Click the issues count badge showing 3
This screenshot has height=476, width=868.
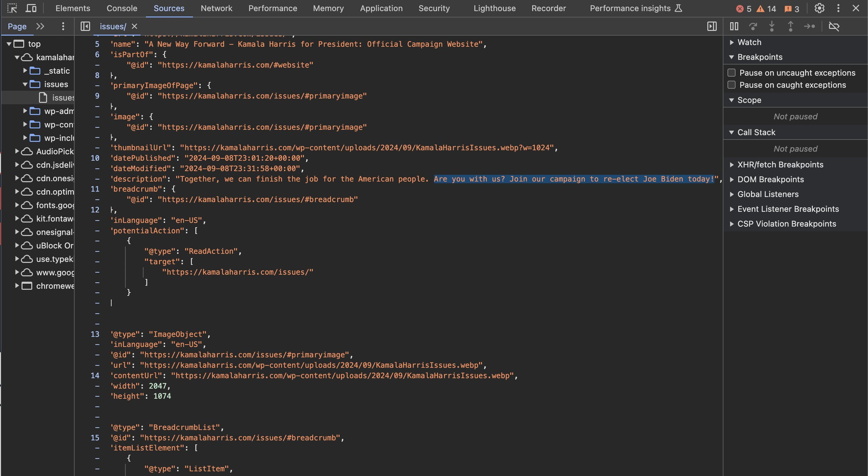[791, 9]
